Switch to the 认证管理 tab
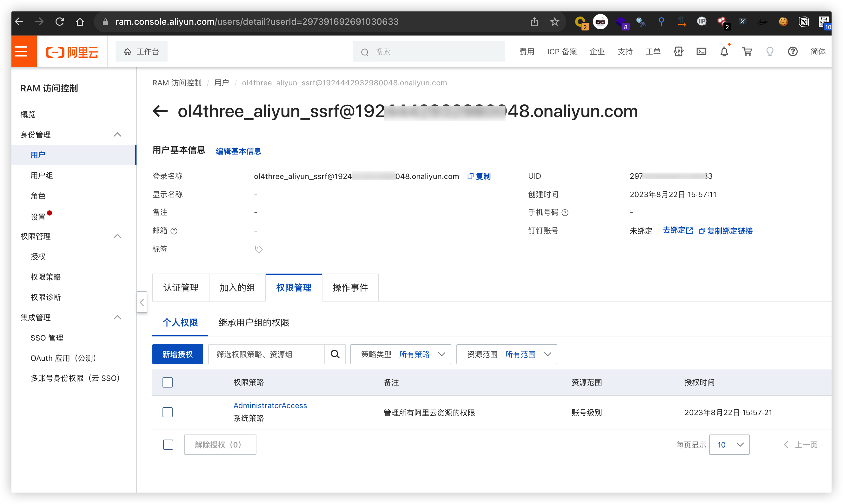This screenshot has width=843, height=504. pos(181,288)
